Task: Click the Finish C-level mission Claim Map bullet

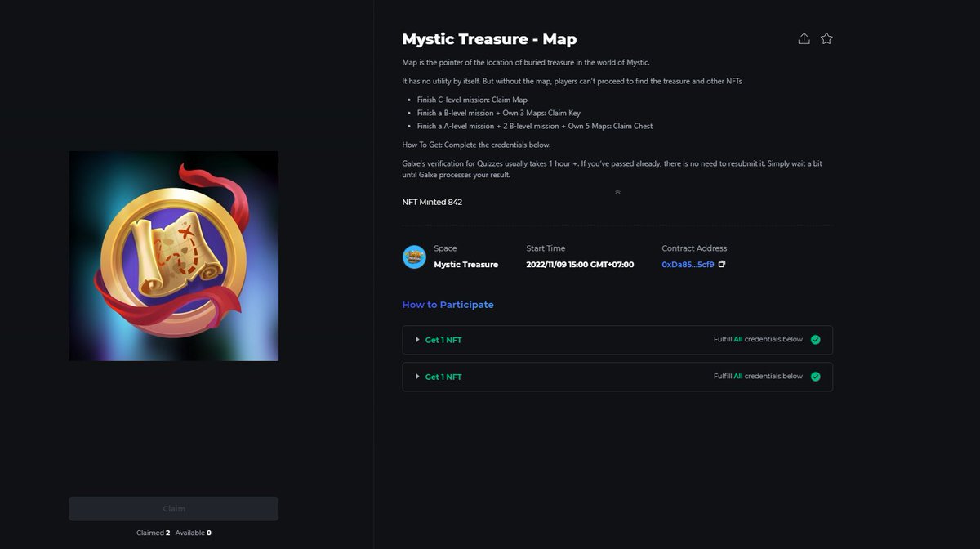Action: [473, 99]
